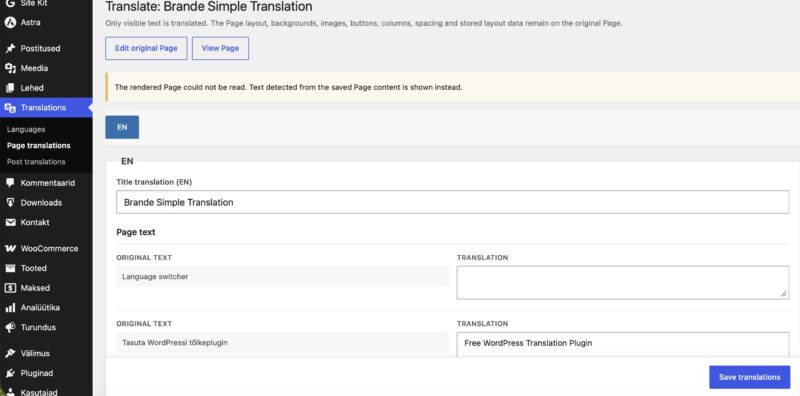
Task: Click the Astra logo icon
Action: 10,22
